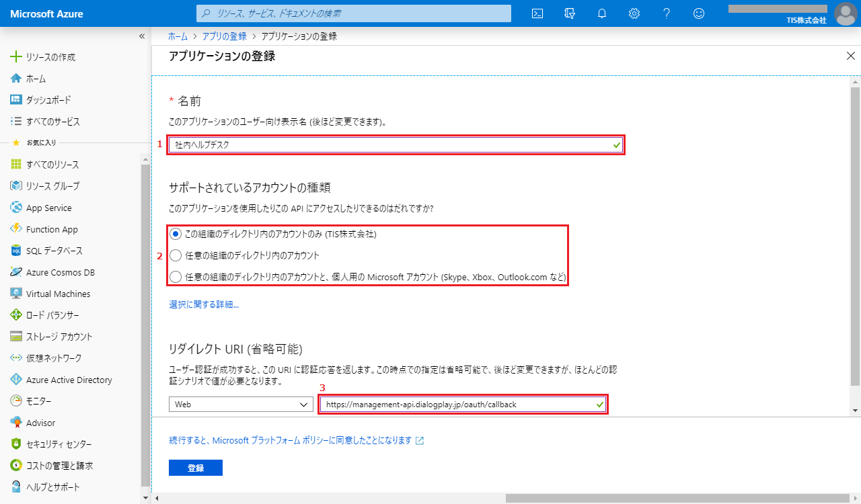Click the Virtual Machines monitor icon
The width and height of the screenshot is (861, 504).
[16, 294]
